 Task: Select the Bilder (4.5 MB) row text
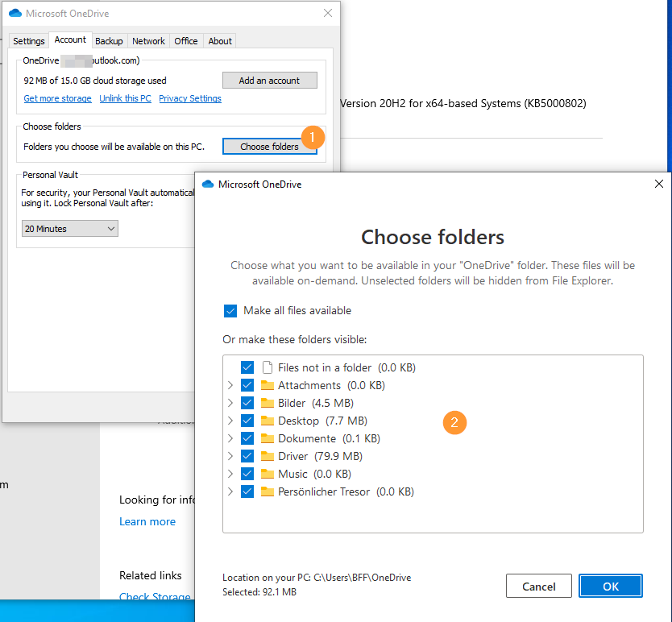coord(316,403)
